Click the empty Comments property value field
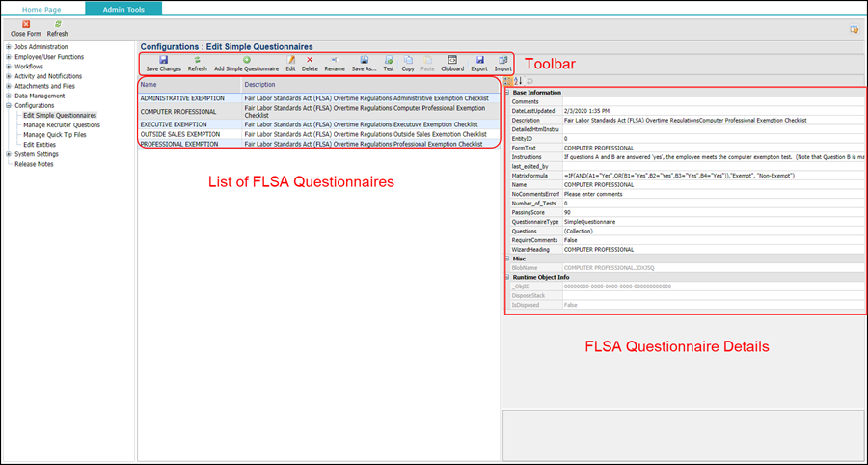 [714, 102]
